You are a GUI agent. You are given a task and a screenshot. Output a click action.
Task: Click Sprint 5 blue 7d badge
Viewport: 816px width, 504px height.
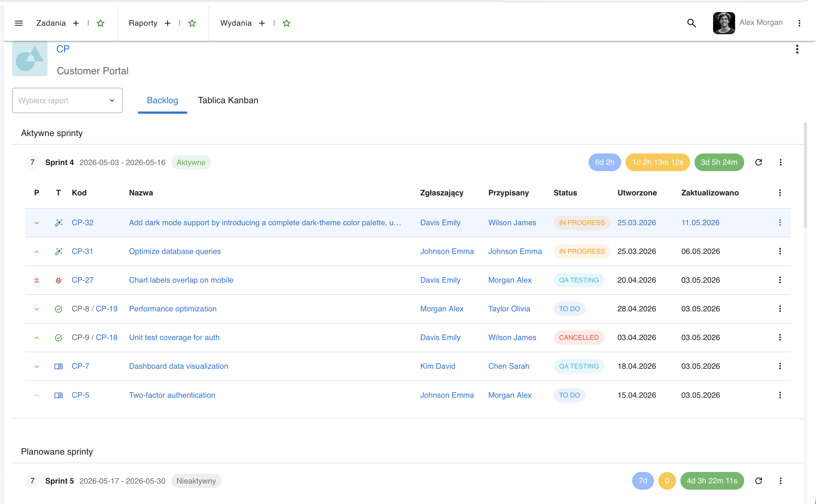tap(643, 481)
